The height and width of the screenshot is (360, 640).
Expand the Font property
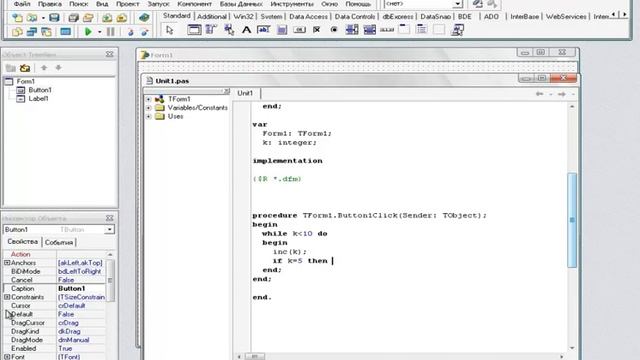(7, 357)
